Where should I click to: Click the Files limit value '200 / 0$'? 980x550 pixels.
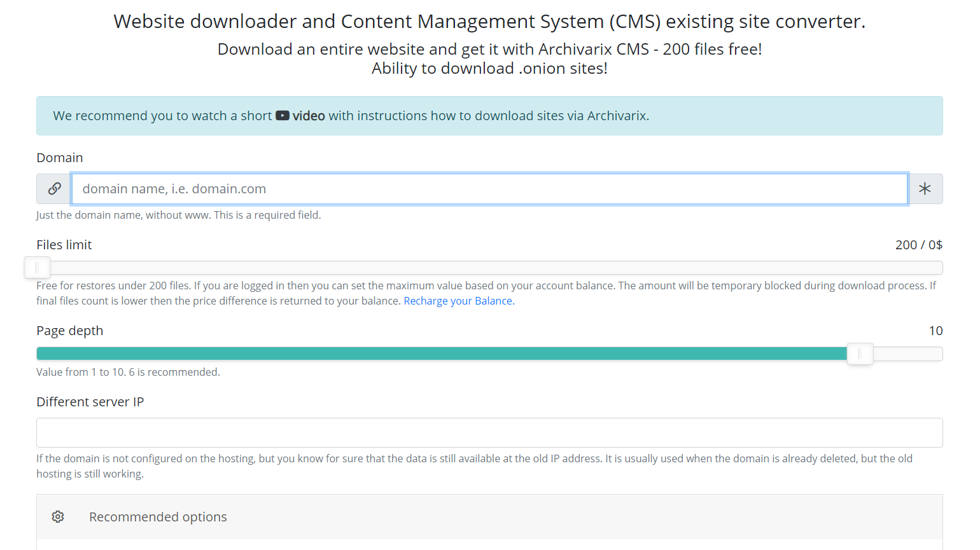[919, 245]
